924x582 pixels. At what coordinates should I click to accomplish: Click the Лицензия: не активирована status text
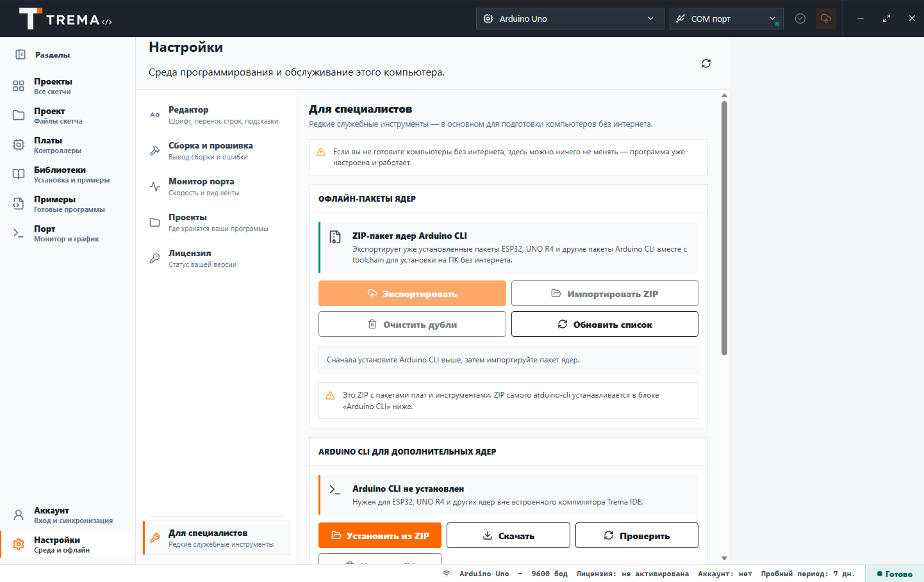(x=632, y=574)
